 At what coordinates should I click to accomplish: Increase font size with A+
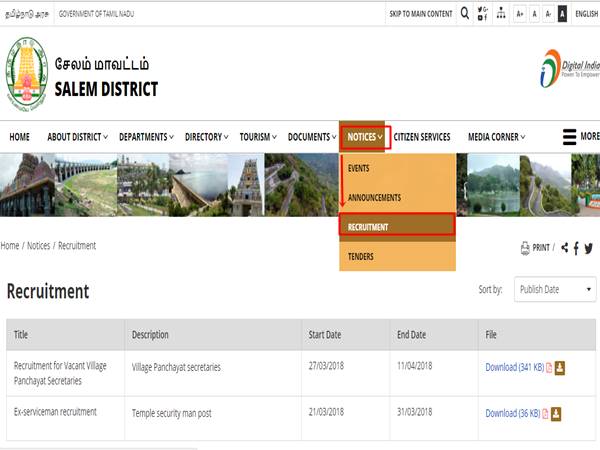click(x=520, y=14)
